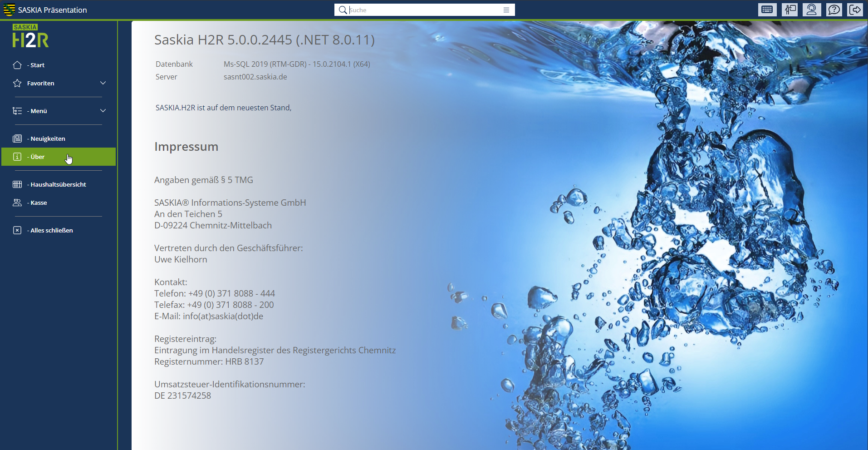Click the SASKIA H2R logo
This screenshot has width=868, height=450.
[x=30, y=36]
